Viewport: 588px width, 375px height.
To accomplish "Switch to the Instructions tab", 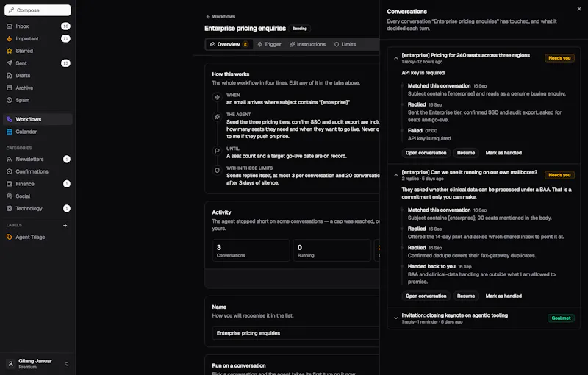I will click(x=307, y=44).
